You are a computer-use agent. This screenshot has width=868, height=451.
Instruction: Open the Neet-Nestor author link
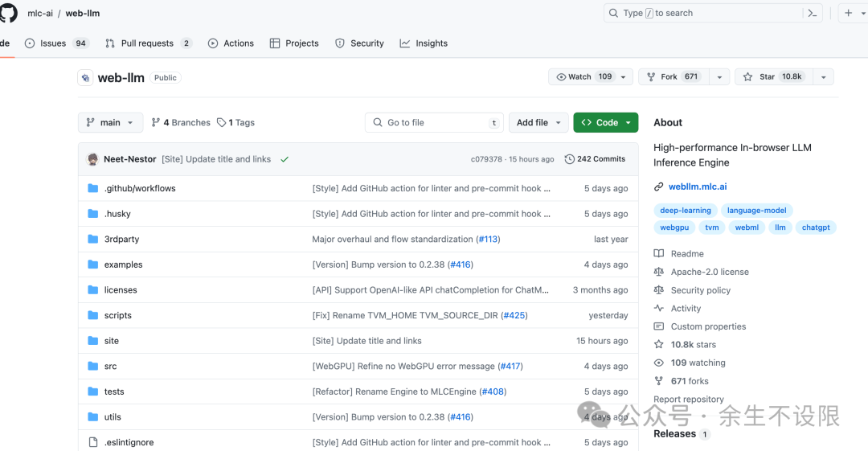tap(129, 159)
